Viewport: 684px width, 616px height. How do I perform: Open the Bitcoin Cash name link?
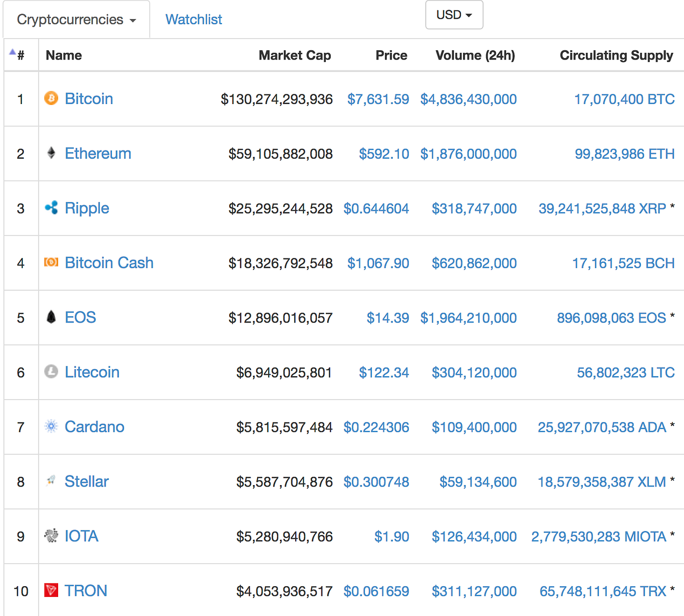pos(109,263)
